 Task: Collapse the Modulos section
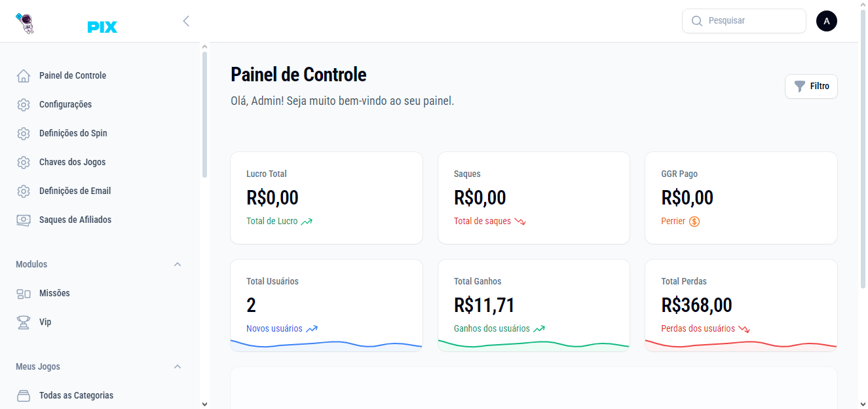pyautogui.click(x=178, y=265)
